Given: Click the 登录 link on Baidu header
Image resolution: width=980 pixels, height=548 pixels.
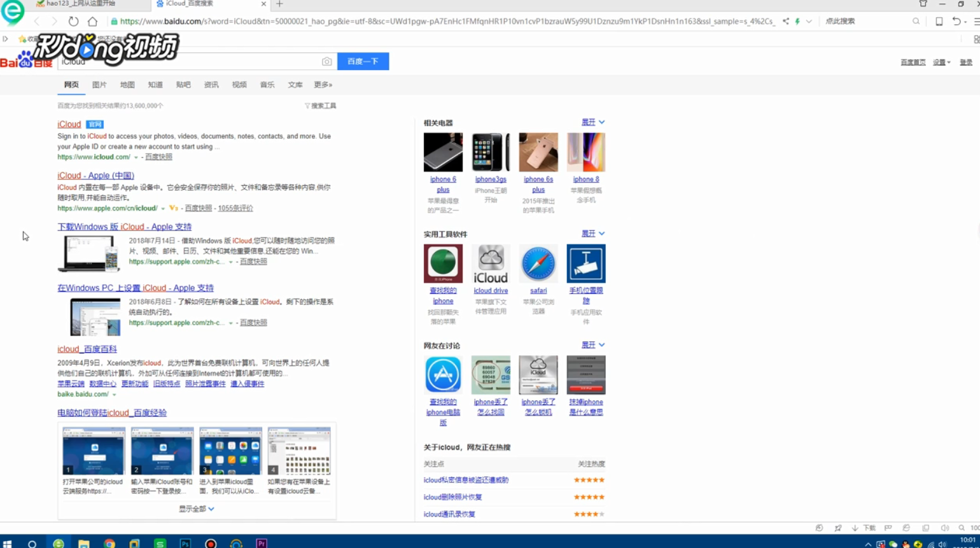Looking at the screenshot, I should 966,62.
